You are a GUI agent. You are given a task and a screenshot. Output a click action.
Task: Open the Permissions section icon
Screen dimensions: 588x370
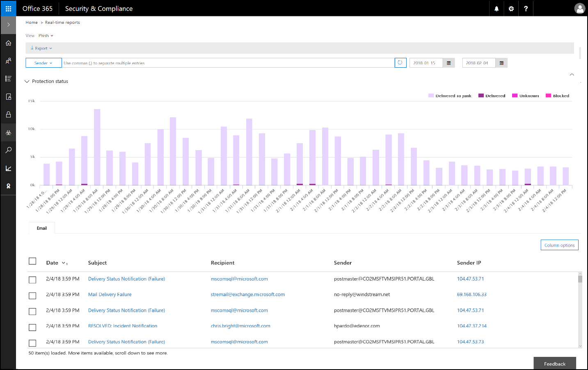coord(8,60)
